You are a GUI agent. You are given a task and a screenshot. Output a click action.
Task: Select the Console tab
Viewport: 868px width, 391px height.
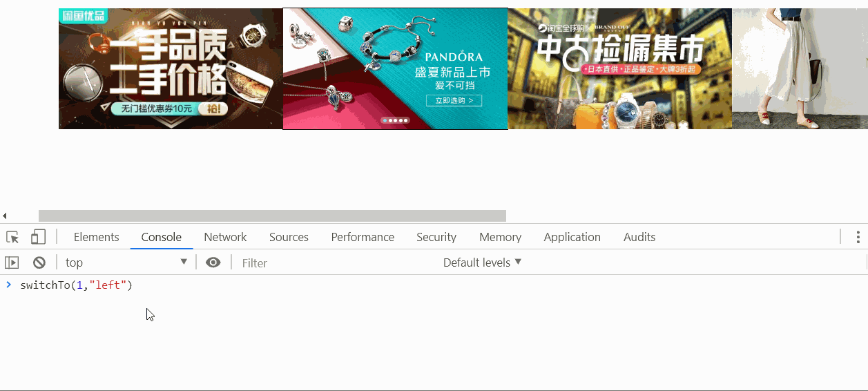click(x=162, y=237)
